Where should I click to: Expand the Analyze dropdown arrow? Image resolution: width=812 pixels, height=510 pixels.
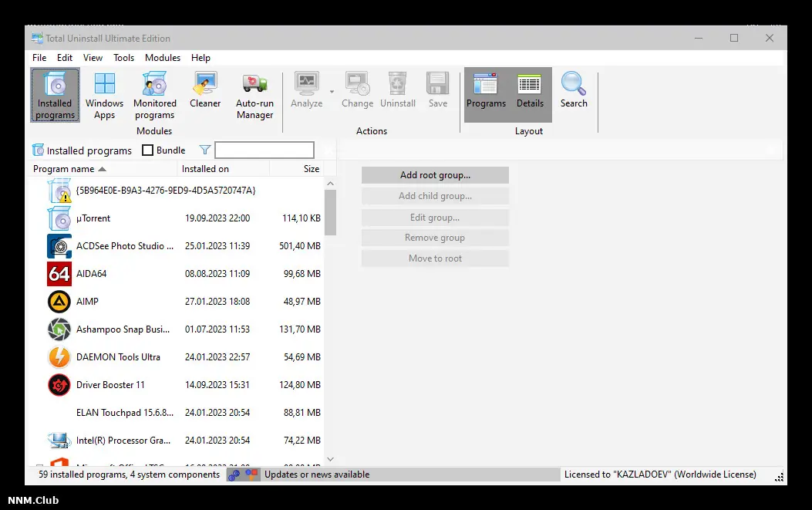[332, 92]
